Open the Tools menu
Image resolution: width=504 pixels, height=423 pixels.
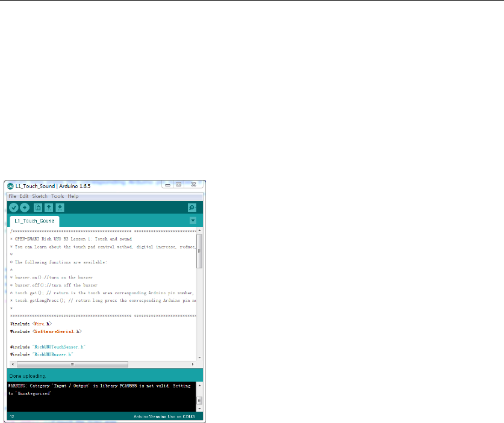click(58, 196)
